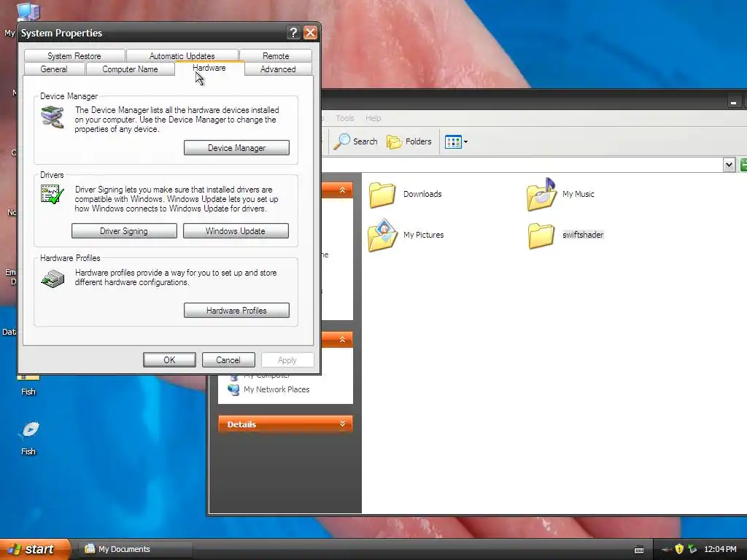Click the address bar field in Explorer
This screenshot has height=560, width=747.
pos(522,165)
